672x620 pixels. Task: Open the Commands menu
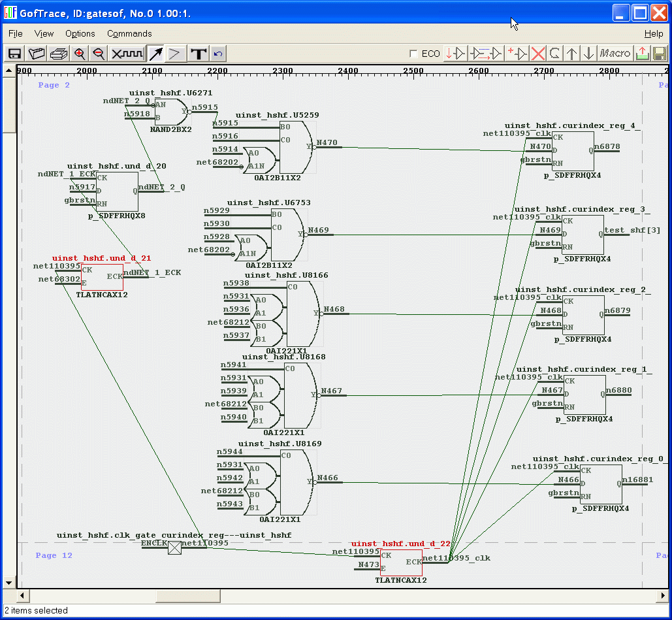(129, 33)
